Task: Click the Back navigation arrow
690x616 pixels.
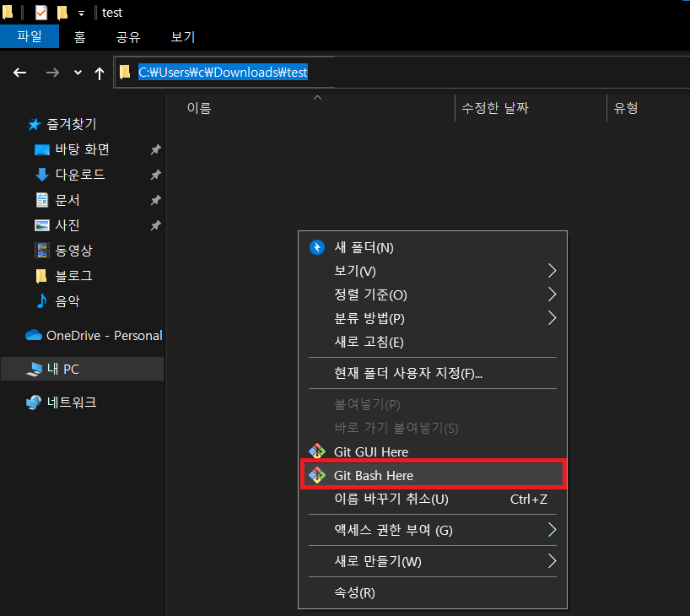Action: point(19,73)
